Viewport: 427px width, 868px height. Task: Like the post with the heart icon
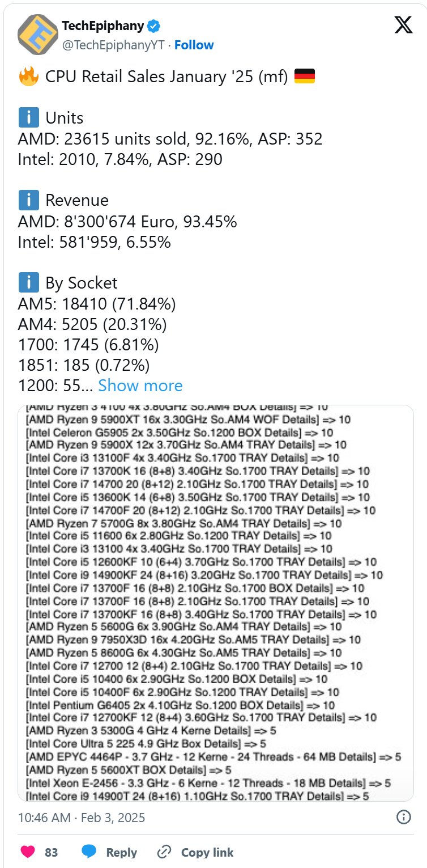pyautogui.click(x=28, y=852)
